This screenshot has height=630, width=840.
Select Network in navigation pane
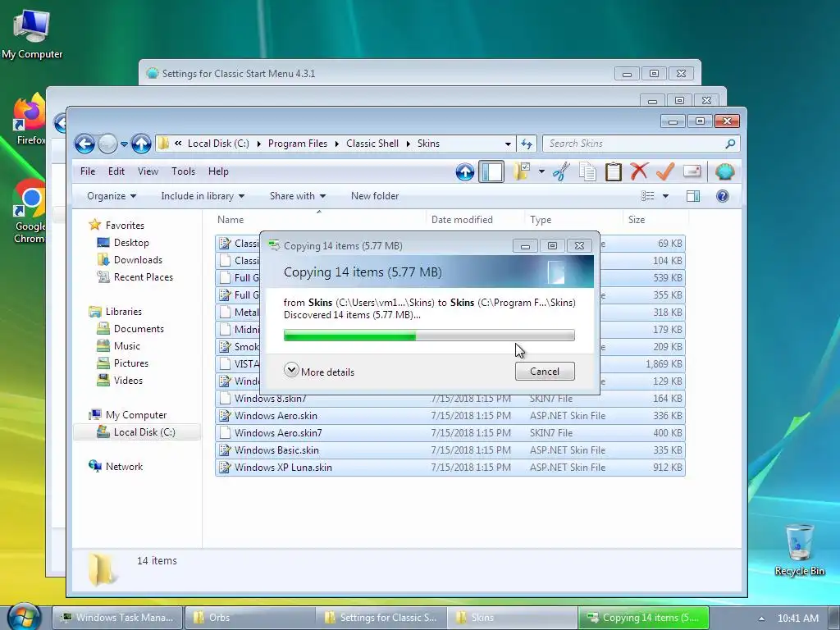tap(124, 467)
